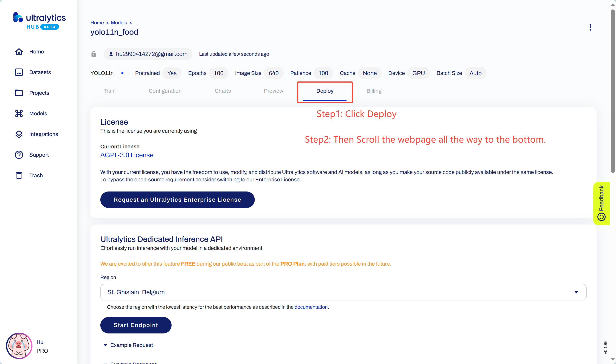Screen dimensions: 616x364
Task: Switch to the Preview tab
Action: [273, 91]
